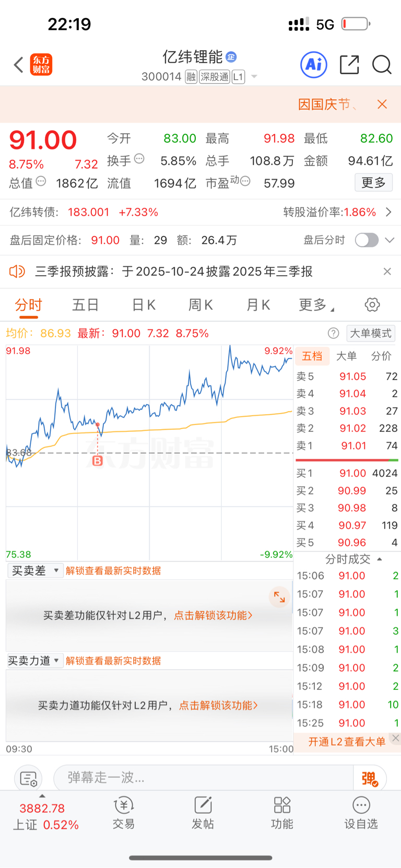Open the 功能 functions icon
Screen dimensions: 401x868
tap(282, 814)
